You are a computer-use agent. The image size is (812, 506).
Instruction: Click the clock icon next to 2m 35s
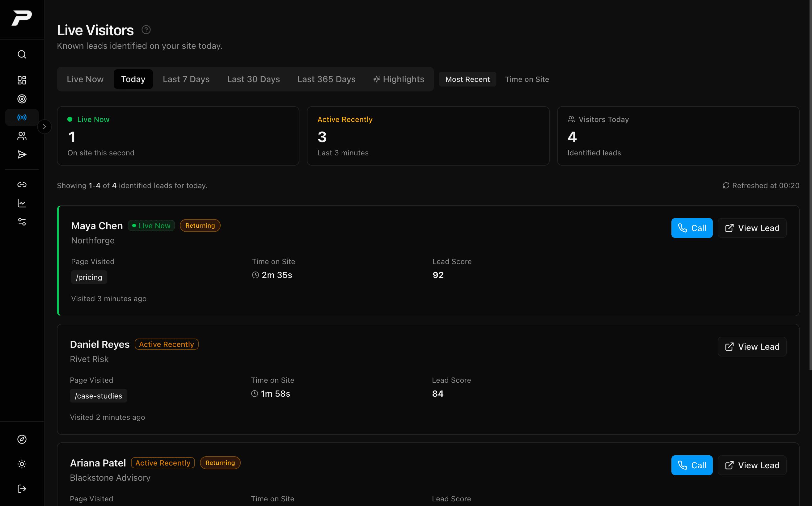[256, 275]
